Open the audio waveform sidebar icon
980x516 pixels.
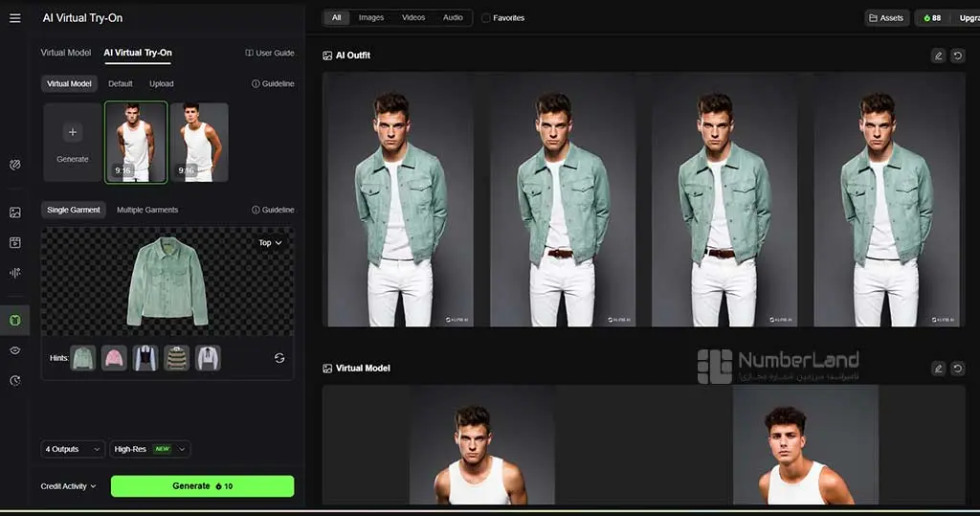click(x=15, y=273)
